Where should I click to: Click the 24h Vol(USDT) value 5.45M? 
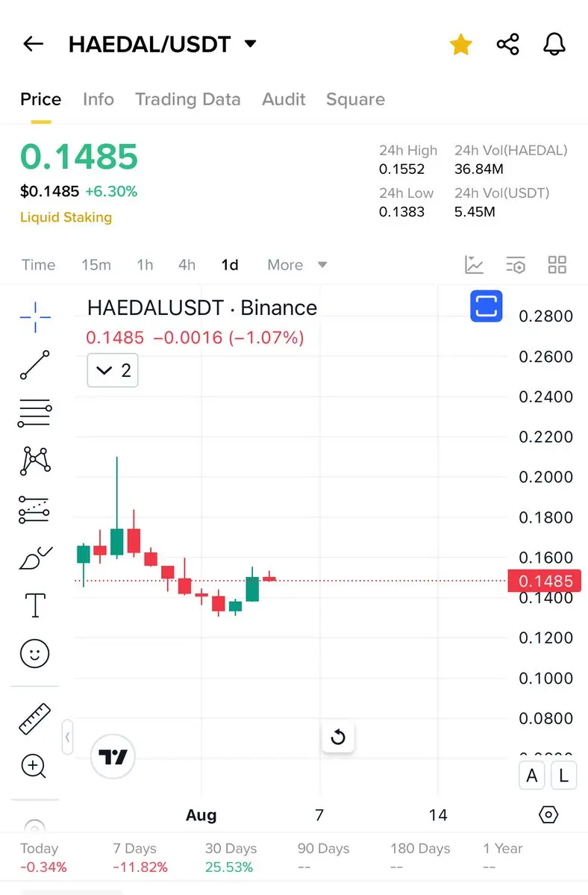click(475, 212)
